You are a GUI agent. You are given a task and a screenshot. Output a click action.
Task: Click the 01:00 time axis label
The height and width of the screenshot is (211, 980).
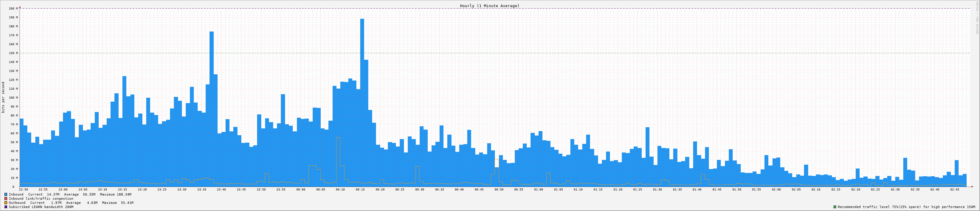[538, 189]
